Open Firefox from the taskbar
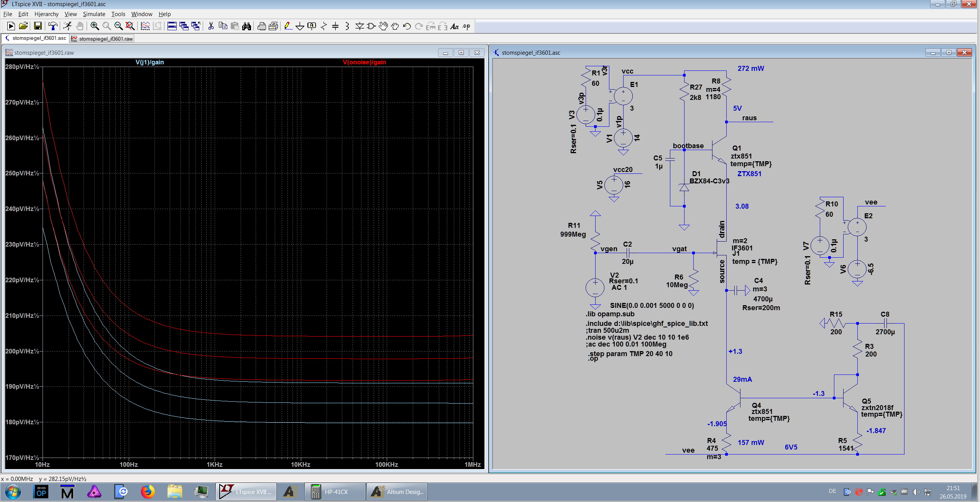The height and width of the screenshot is (502, 980). (148, 492)
